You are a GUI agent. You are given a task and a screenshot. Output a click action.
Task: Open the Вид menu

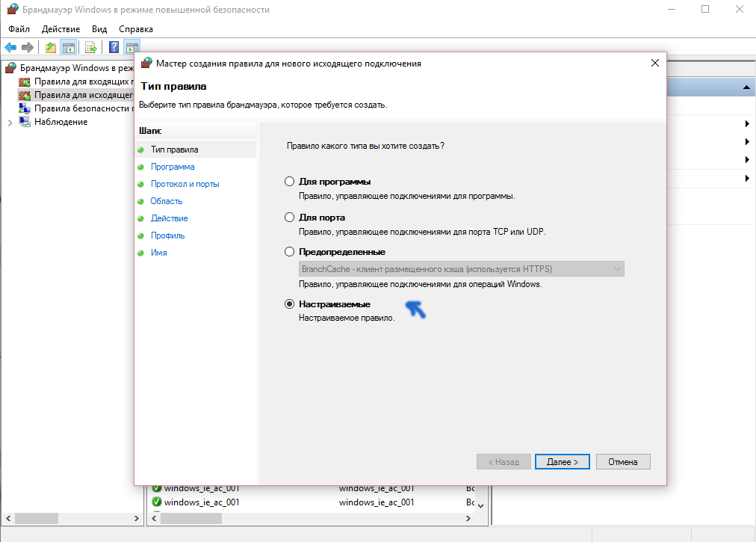99,29
